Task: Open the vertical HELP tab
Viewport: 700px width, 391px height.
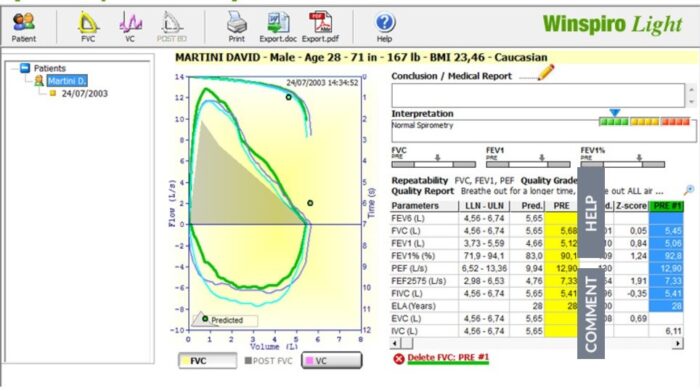Action: [x=591, y=212]
